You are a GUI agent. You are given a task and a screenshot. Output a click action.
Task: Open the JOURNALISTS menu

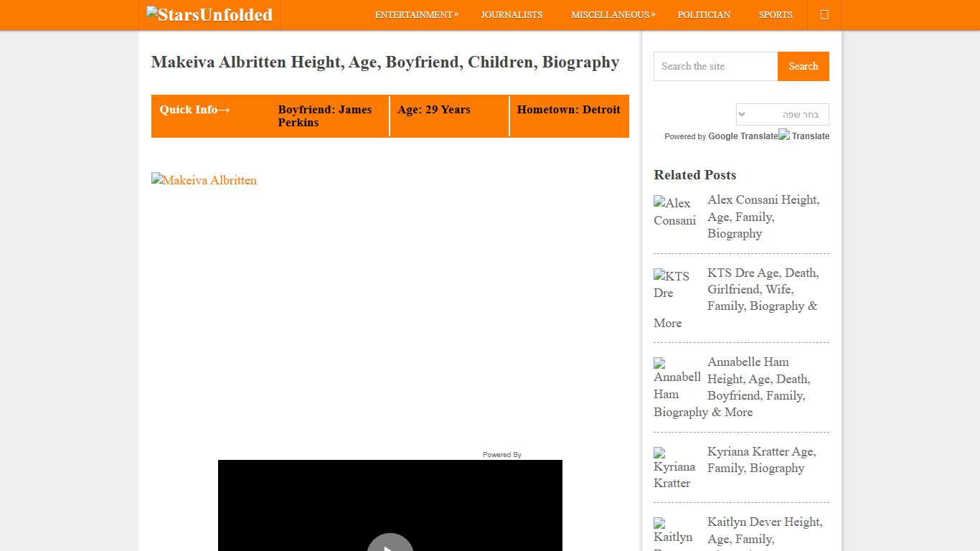(x=512, y=14)
